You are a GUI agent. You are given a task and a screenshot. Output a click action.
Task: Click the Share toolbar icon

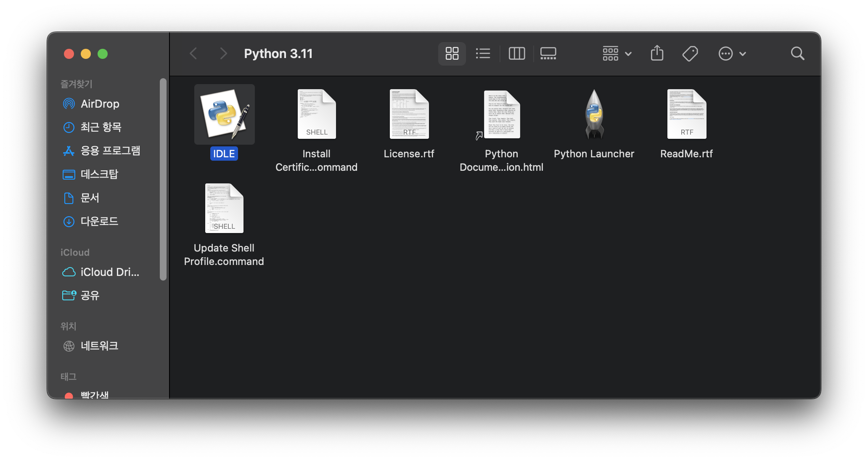point(657,53)
